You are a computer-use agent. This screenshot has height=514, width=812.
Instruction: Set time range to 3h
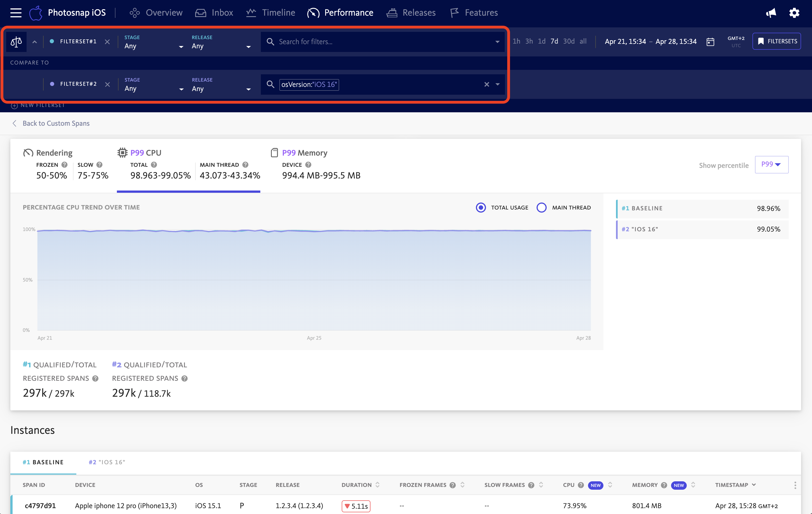[x=529, y=41]
